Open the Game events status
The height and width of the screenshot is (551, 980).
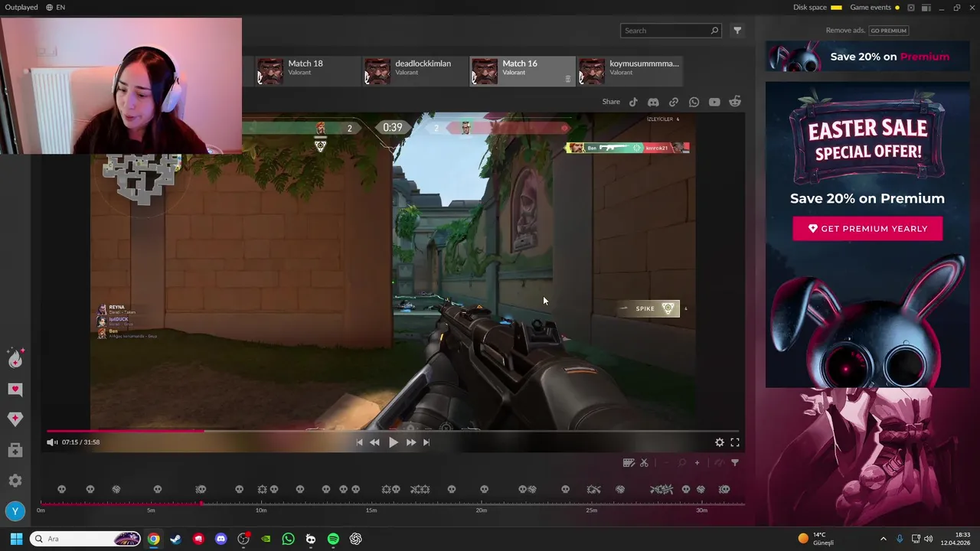874,8
